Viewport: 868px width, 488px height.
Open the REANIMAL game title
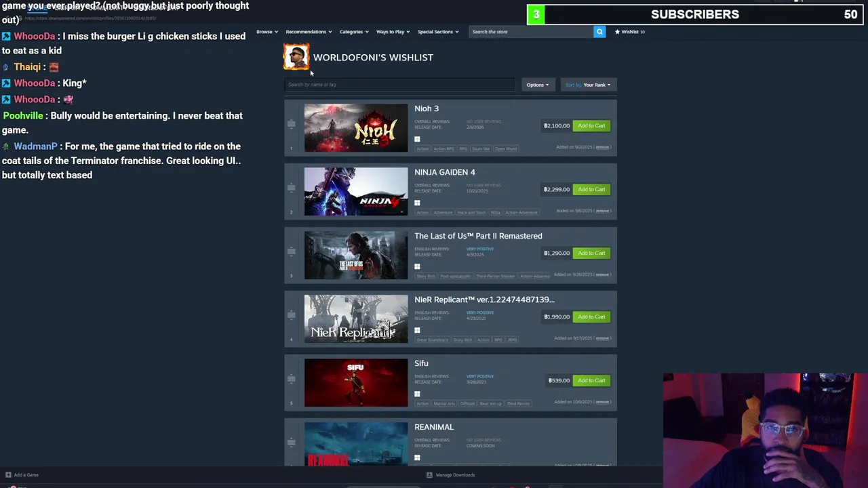(x=434, y=427)
